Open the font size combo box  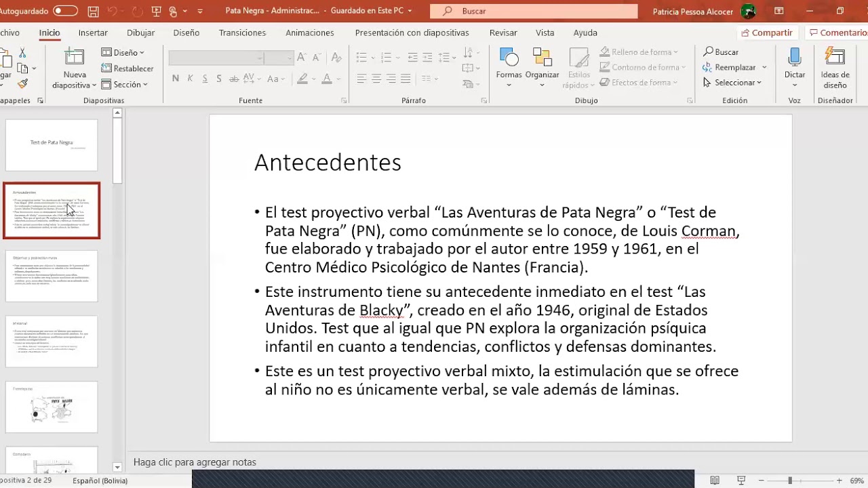[x=278, y=58]
